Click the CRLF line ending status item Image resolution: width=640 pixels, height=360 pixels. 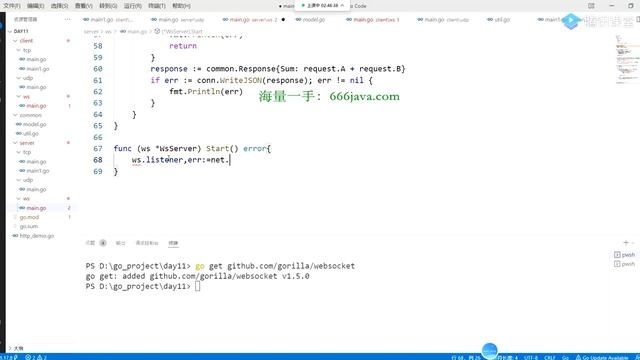550,357
